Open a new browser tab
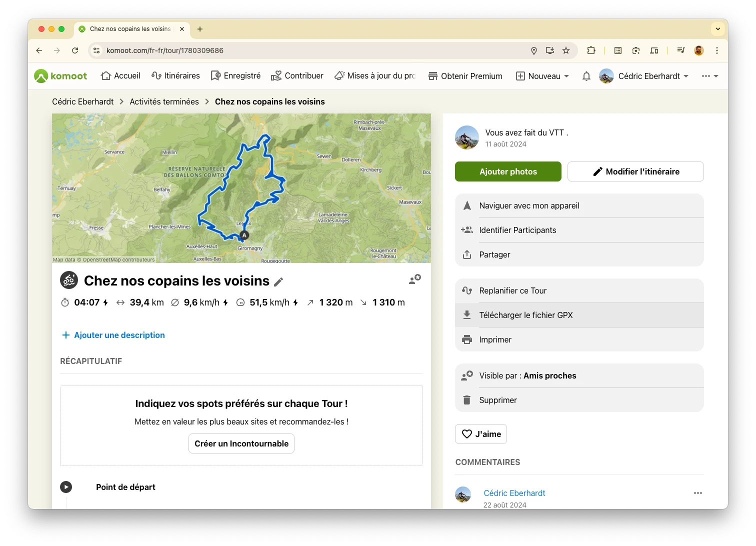This screenshot has height=546, width=756. pos(200,29)
